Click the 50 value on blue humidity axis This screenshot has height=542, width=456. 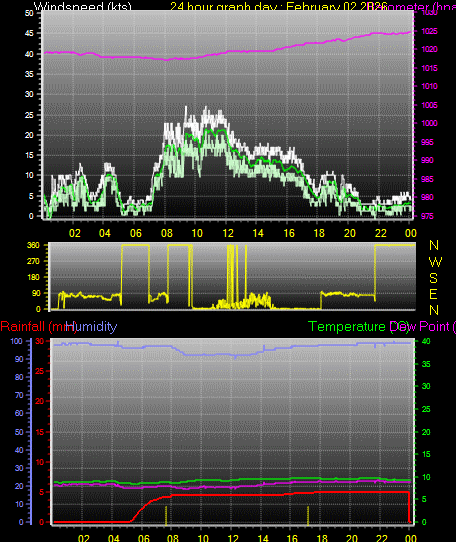[19, 432]
